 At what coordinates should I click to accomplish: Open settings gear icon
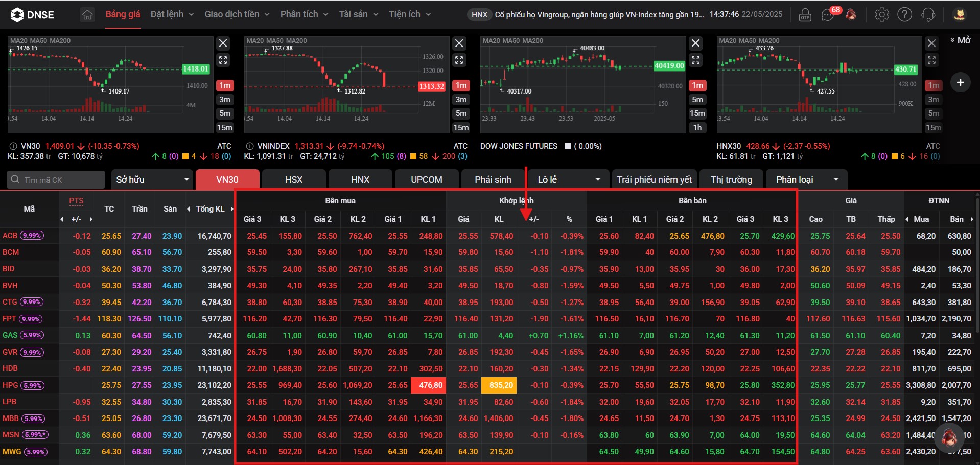point(882,15)
